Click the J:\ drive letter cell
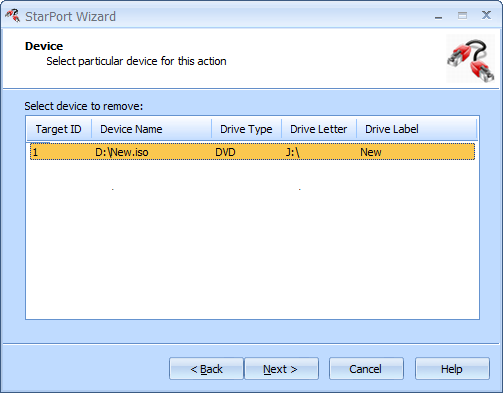The width and height of the screenshot is (503, 393). tap(292, 152)
